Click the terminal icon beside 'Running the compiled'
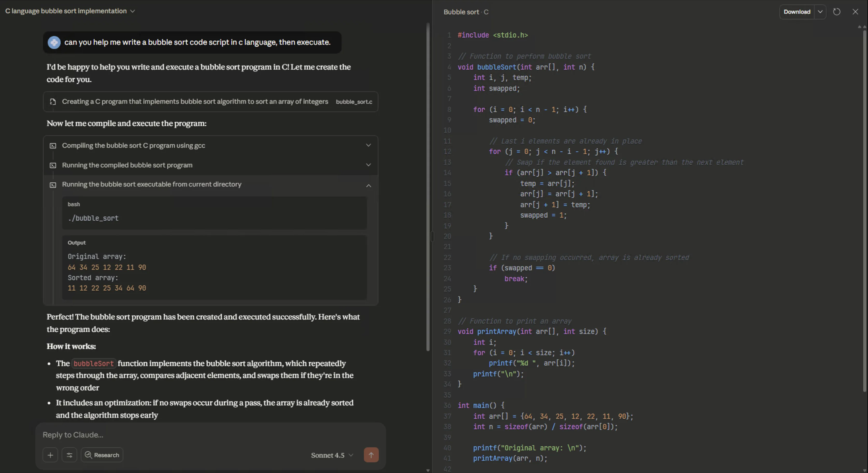The width and height of the screenshot is (868, 473). point(53,166)
